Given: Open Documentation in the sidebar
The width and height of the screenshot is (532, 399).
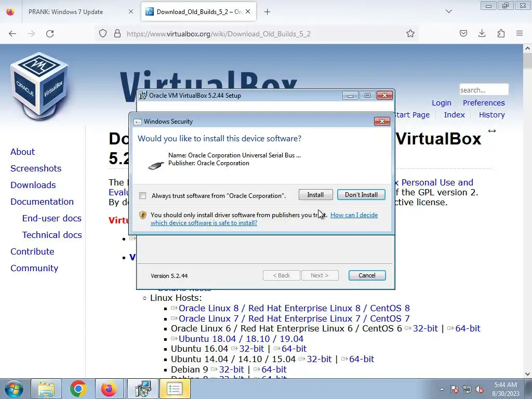Looking at the screenshot, I should point(42,202).
